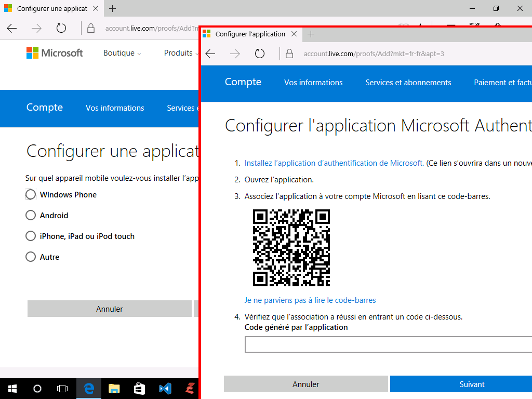Click the Microsoft logo in background page

55,53
